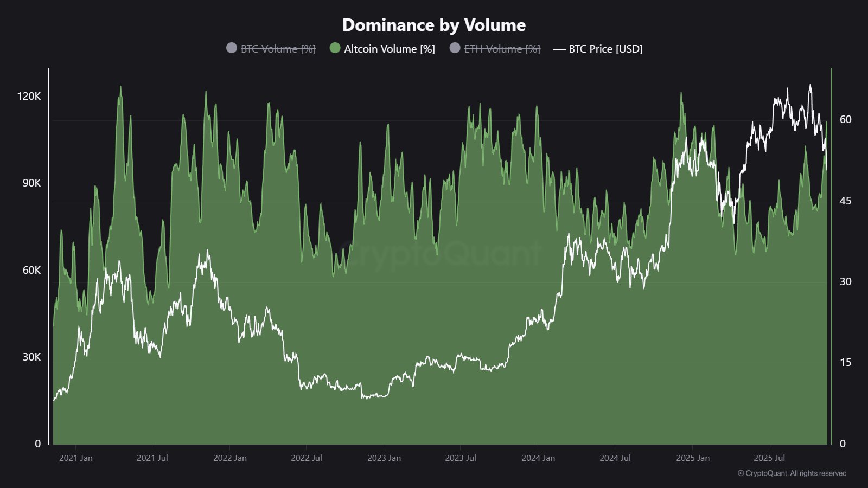Click the Dominance by Volume chart title
868x488 pixels.
[x=434, y=25]
